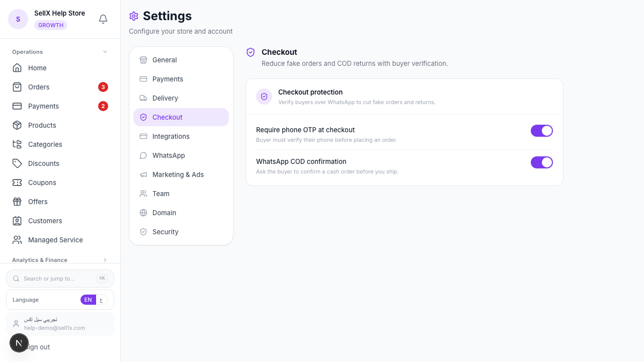Click the WhatsApp chat bubble icon
The image size is (644, 362).
click(143, 155)
